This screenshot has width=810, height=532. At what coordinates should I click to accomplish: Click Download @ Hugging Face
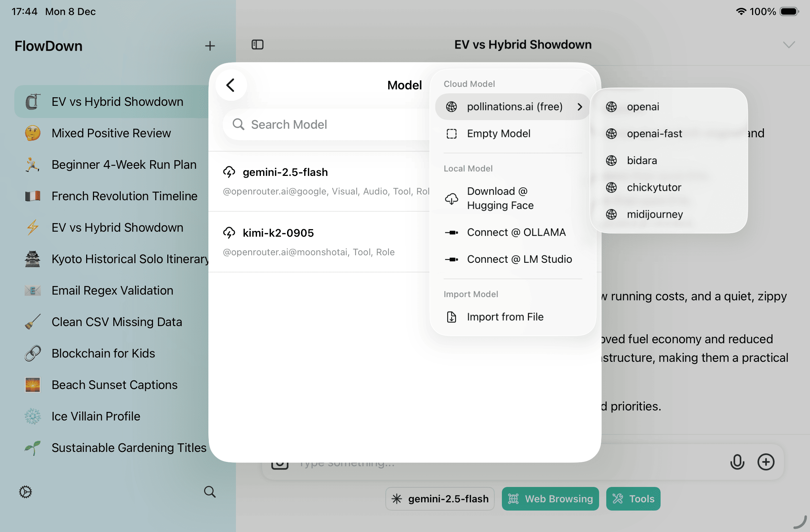point(500,198)
